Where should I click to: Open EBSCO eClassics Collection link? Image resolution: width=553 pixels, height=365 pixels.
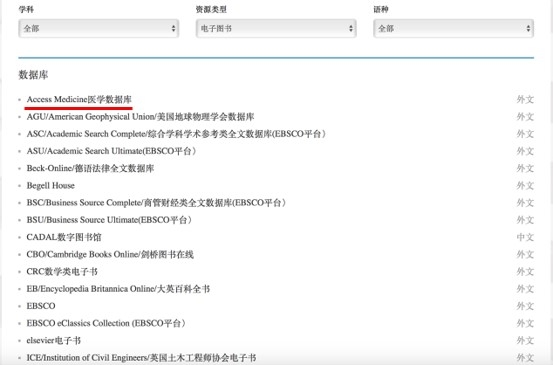[106, 323]
